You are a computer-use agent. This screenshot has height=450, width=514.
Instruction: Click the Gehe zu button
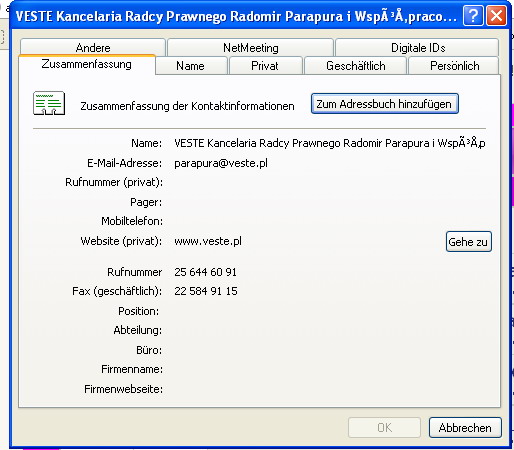tap(468, 242)
